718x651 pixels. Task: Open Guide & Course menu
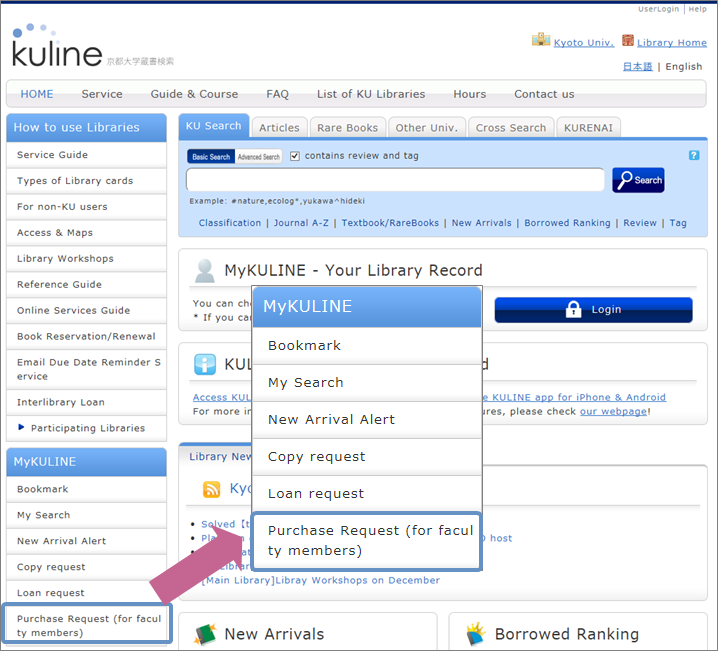click(194, 94)
